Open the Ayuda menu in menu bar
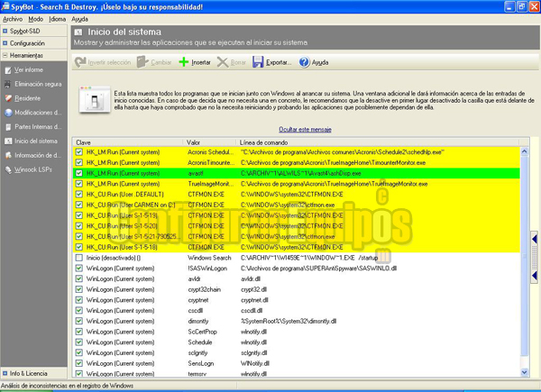The width and height of the screenshot is (541, 392). [x=79, y=19]
